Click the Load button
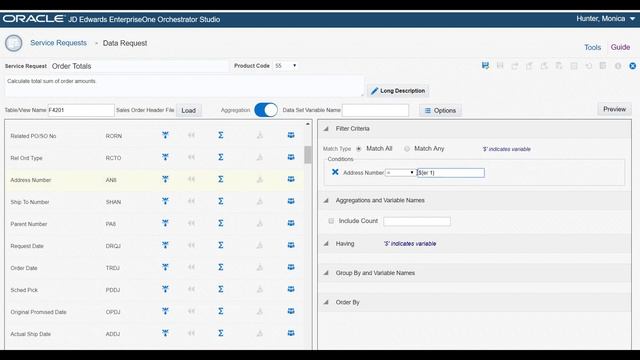 [189, 110]
